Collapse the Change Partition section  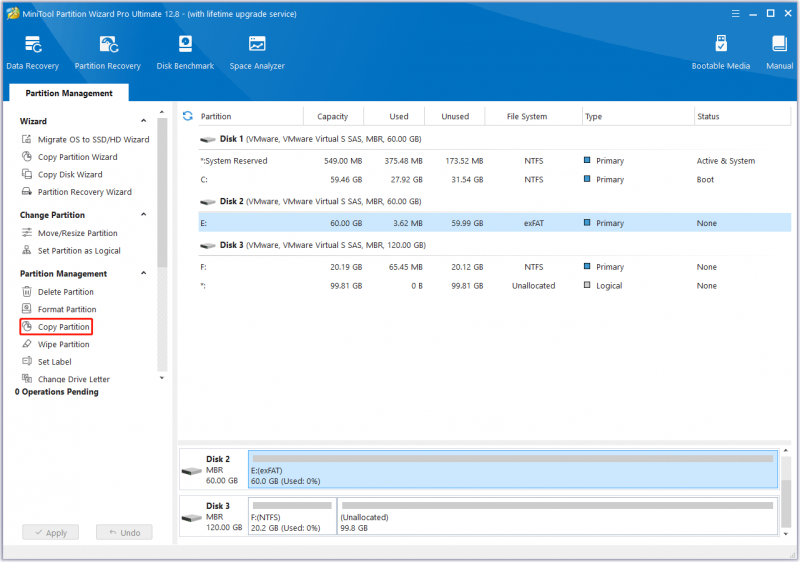tap(143, 215)
